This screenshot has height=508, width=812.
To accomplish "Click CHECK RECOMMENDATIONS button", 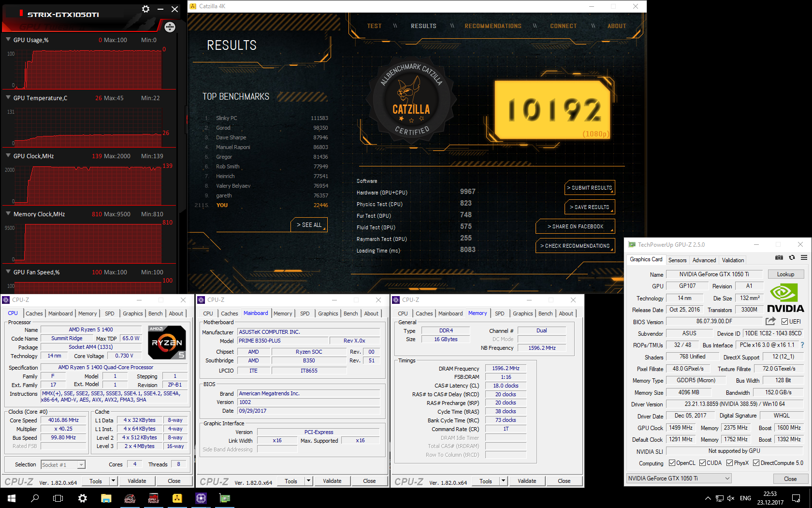I will [575, 246].
